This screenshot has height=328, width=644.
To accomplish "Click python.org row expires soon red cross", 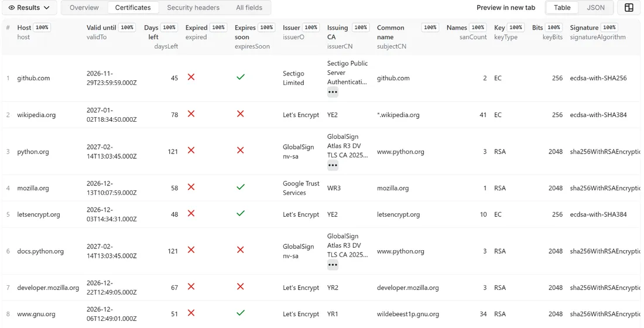I will click(x=241, y=151).
